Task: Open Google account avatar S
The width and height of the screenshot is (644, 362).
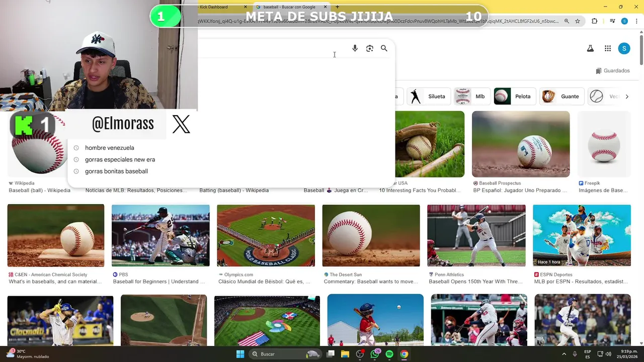Action: coord(624,48)
